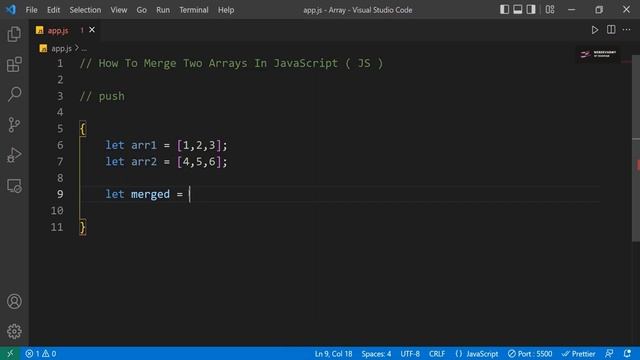Screen dimensions: 640x360
Task: Open the Customize Layout icon
Action: coord(550,9)
